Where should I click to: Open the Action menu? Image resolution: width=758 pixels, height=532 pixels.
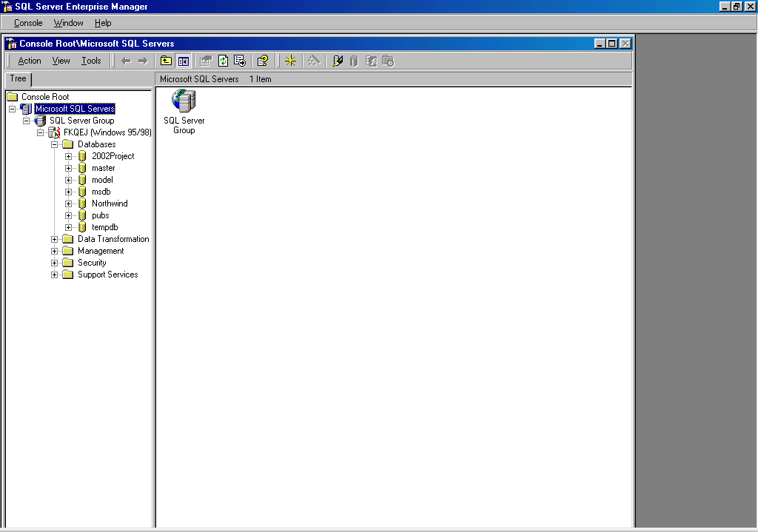coord(30,61)
